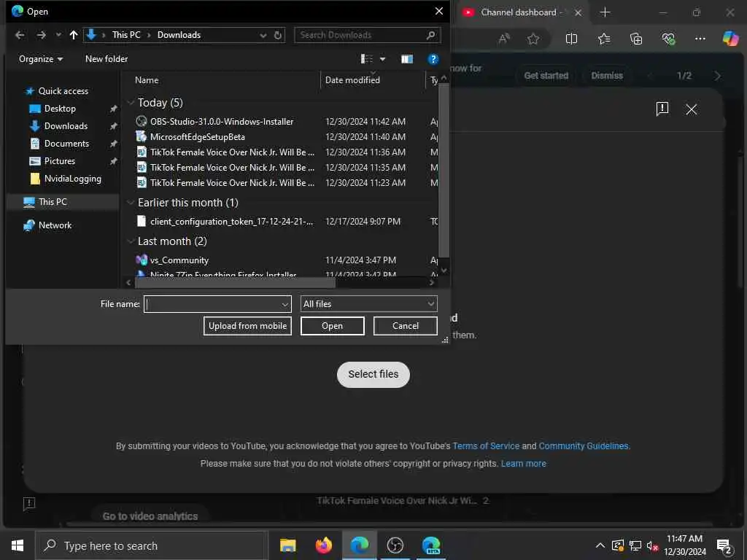The height and width of the screenshot is (560, 747).
Task: Expand the File name history dropdown
Action: tap(285, 304)
